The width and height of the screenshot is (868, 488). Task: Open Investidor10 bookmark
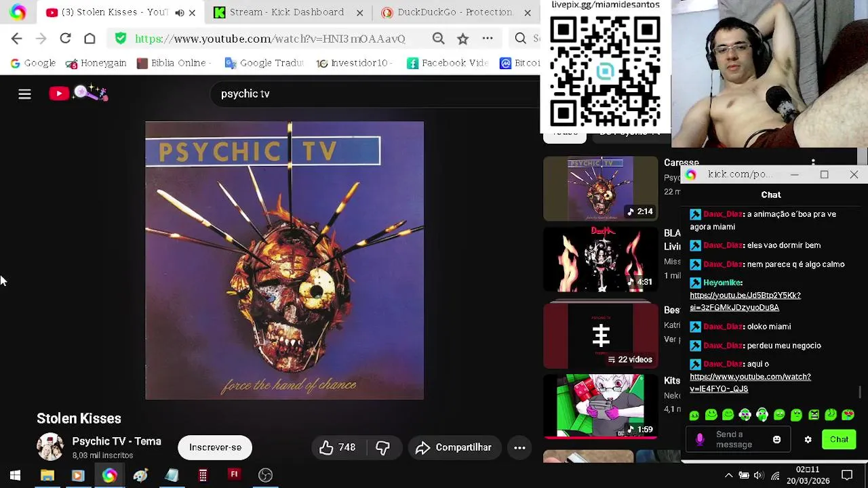pyautogui.click(x=355, y=63)
